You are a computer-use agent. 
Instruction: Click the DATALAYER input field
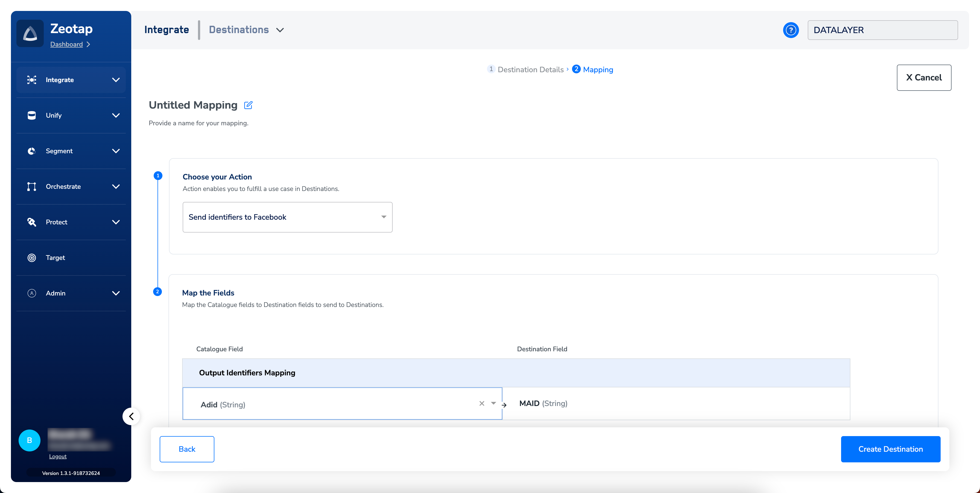[x=882, y=30]
